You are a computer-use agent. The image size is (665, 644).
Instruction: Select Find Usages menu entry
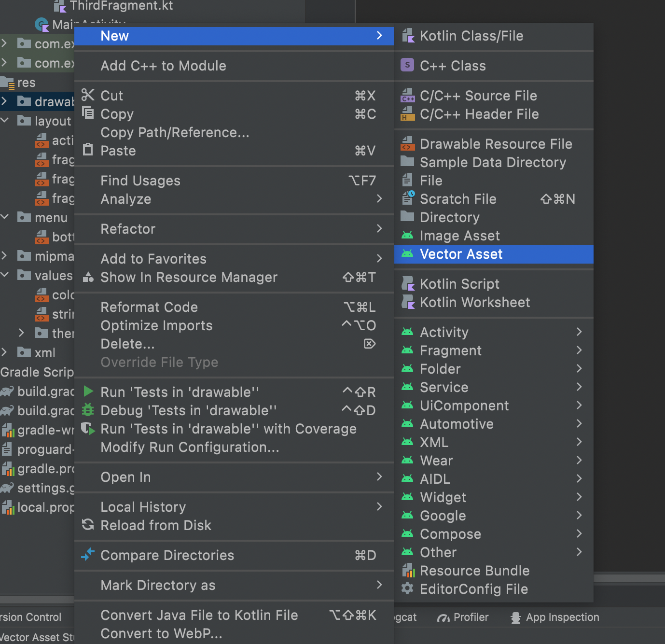coord(234,181)
